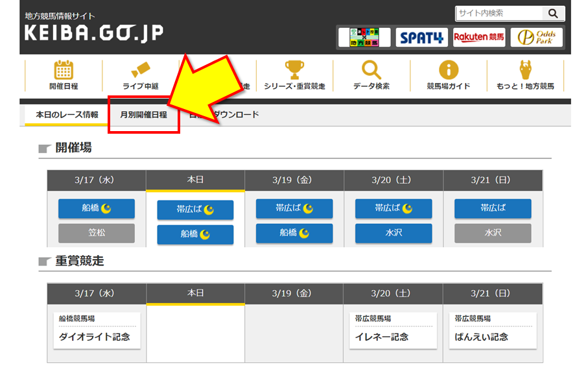Open the もっと！地方競馬 horse icon
The image size is (588, 368).
point(525,70)
